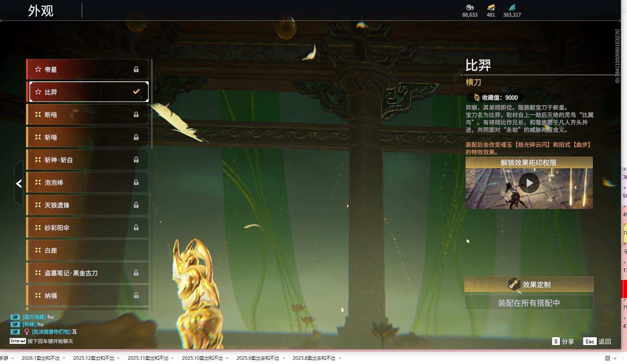Click the S 分享 share button
Image resolution: width=627 pixels, height=364 pixels.
pos(563,341)
